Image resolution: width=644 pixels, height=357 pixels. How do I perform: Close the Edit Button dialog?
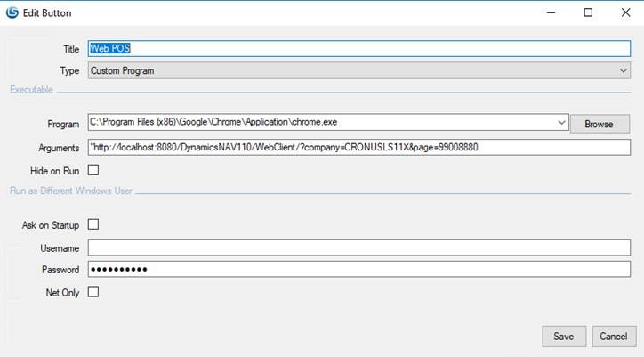(x=625, y=13)
